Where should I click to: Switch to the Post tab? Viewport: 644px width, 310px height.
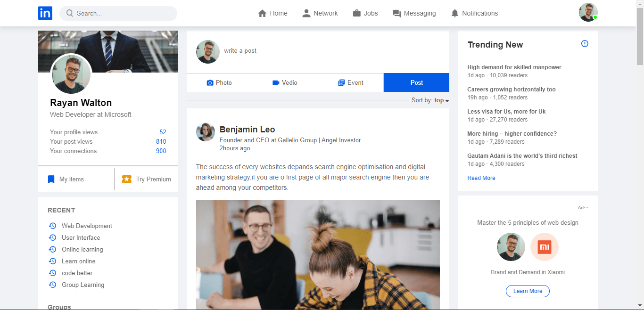tap(416, 82)
